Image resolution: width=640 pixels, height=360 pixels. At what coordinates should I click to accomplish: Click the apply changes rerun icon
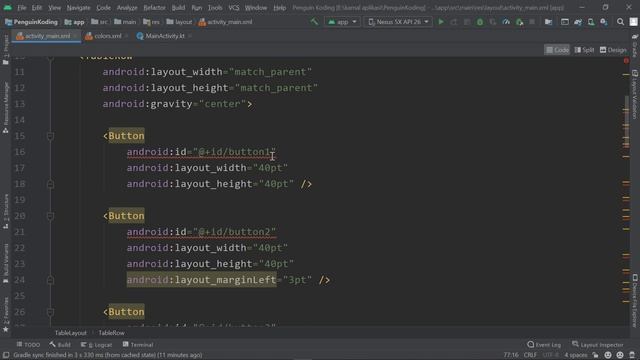pos(454,22)
